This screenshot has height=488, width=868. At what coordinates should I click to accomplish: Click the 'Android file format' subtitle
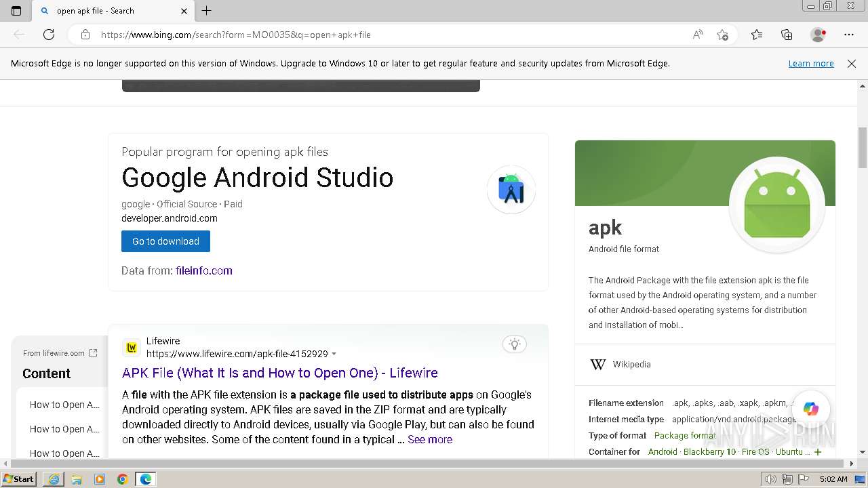coord(624,249)
